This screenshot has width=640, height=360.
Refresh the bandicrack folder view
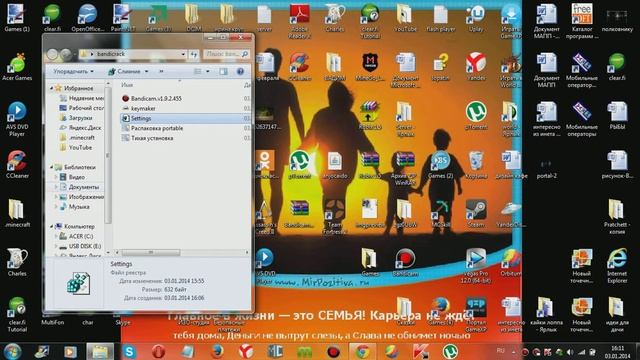pyautogui.click(x=194, y=54)
